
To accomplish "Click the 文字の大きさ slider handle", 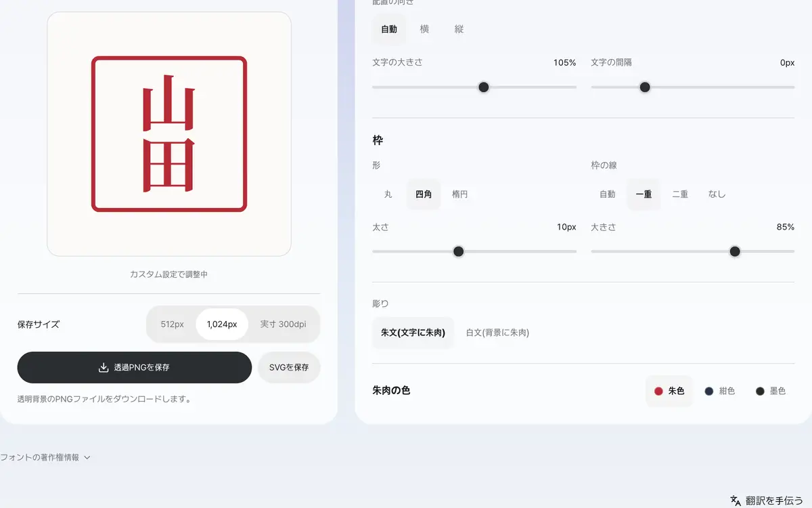I will pos(484,87).
